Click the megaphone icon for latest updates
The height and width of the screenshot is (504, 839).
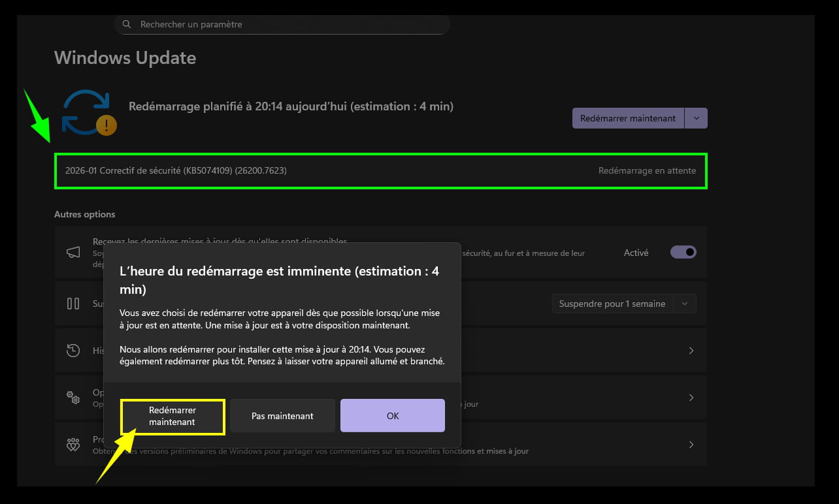click(x=73, y=253)
